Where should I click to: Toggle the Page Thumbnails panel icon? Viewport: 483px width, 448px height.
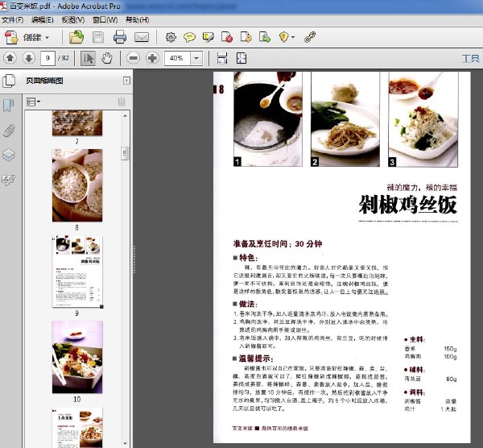[9, 81]
